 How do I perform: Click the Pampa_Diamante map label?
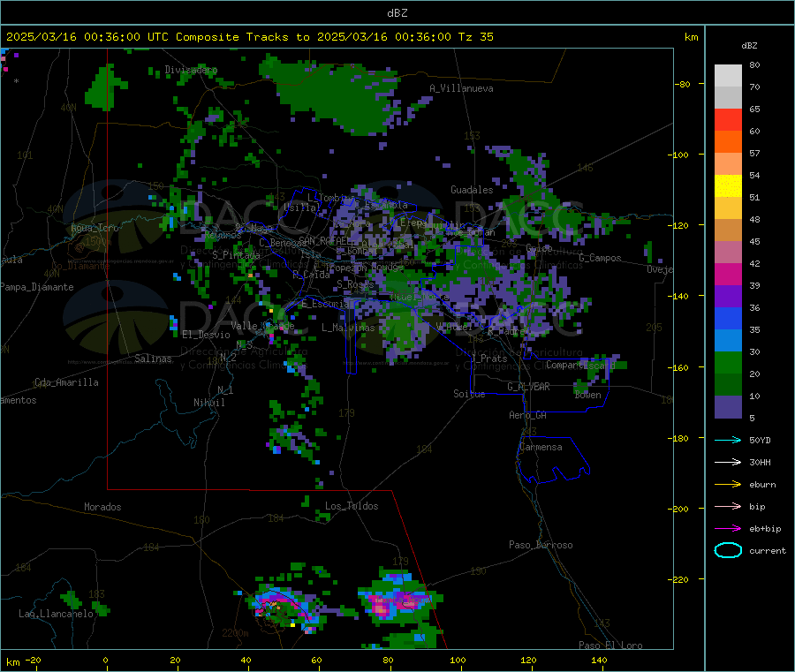click(37, 287)
